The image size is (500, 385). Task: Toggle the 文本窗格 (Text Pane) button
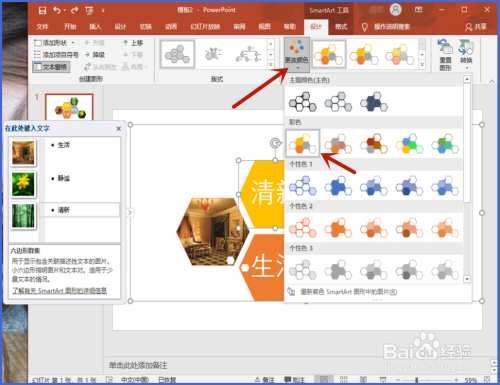[51, 67]
